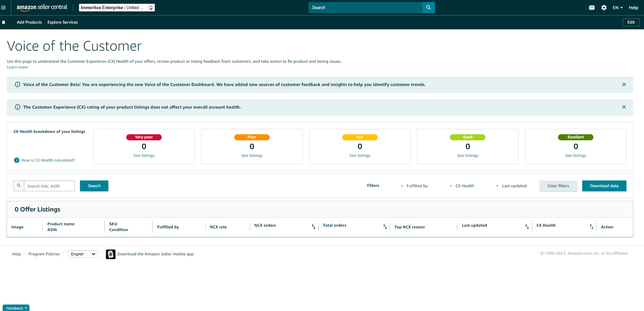Click the yellow Fair badge
The width and height of the screenshot is (644, 311).
pyautogui.click(x=360, y=137)
